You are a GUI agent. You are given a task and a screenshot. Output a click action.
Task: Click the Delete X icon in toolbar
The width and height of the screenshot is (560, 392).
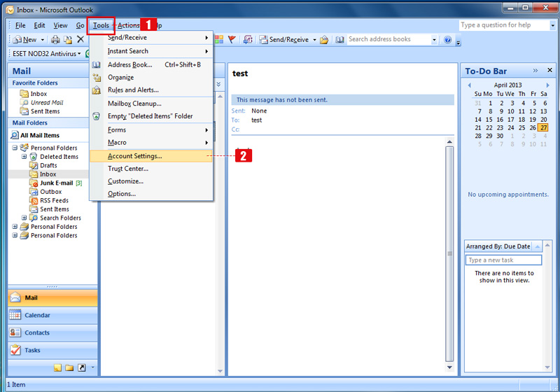click(x=80, y=40)
